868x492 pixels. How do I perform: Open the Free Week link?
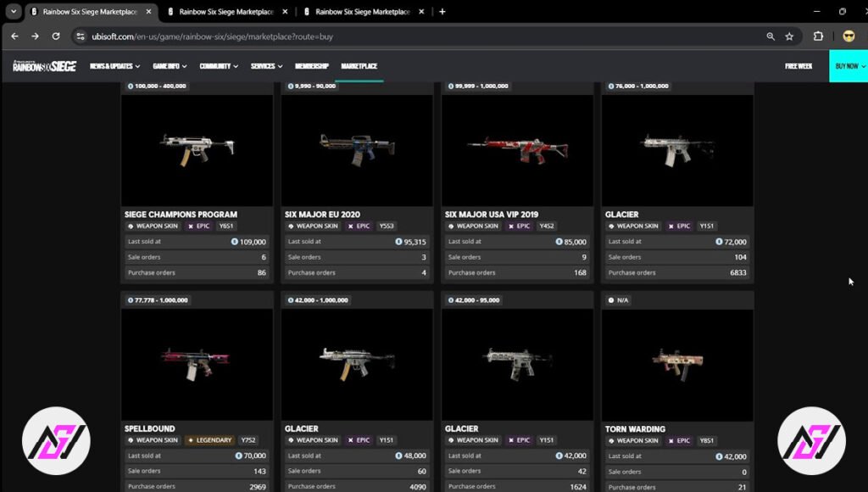(x=798, y=66)
